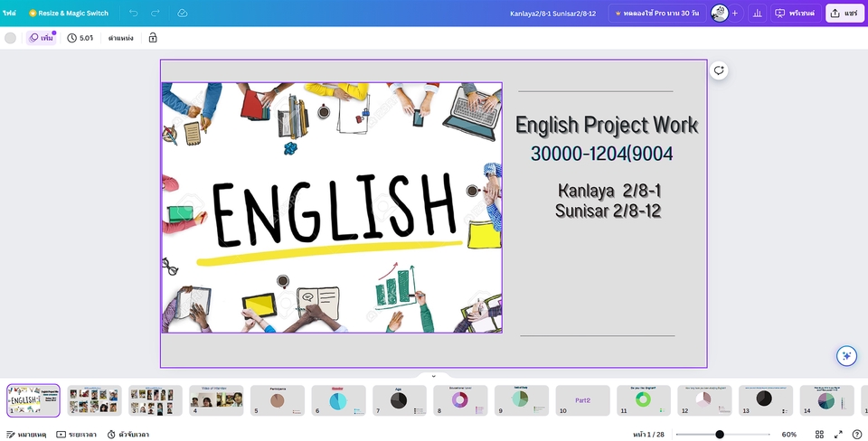Select slide 9 green pie thumbnail
Viewport: 868px width, 441px height.
point(522,400)
